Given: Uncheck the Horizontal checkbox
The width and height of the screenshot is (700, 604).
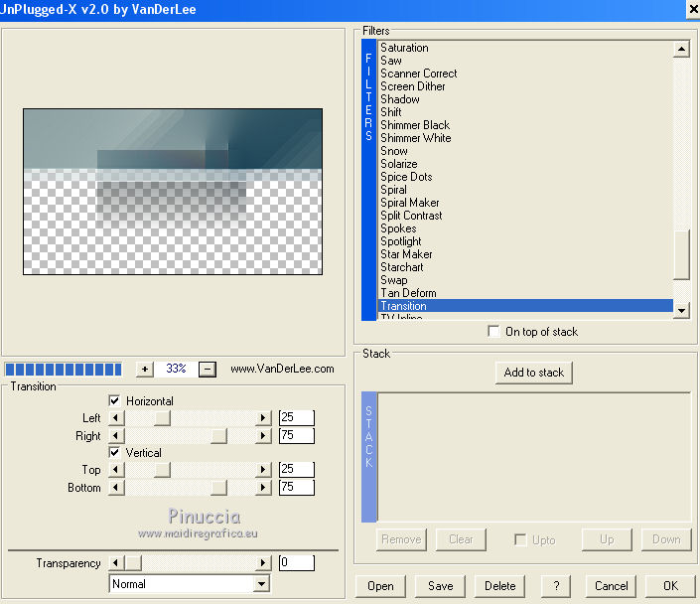Looking at the screenshot, I should pyautogui.click(x=114, y=401).
